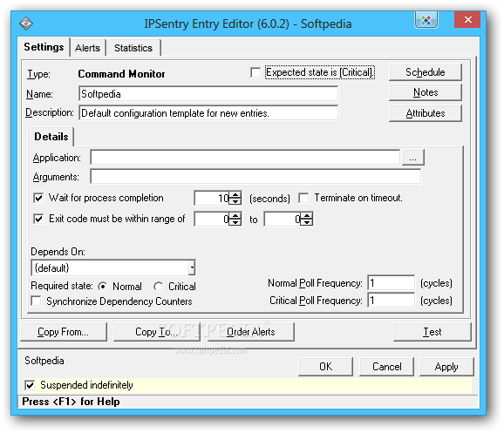Click the Order Alerts button
The height and width of the screenshot is (433, 504).
(x=251, y=332)
